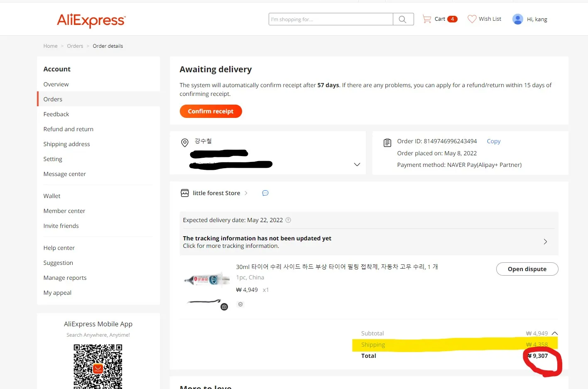588x389 pixels.
Task: Open little forest Store link
Action: [x=216, y=193]
